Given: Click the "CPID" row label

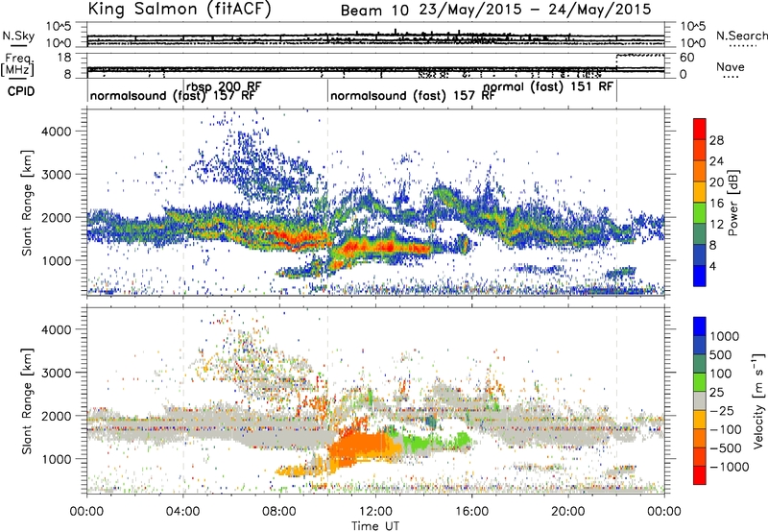Looking at the screenshot, I should click(21, 91).
